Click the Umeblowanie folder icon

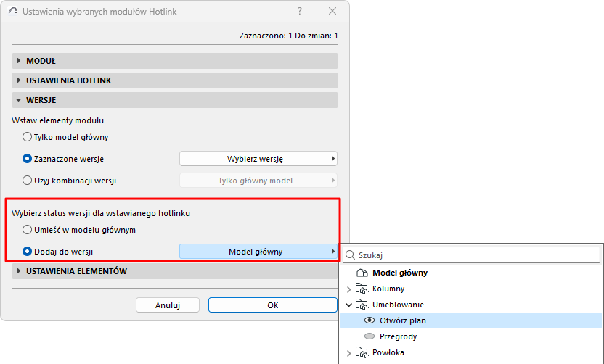tap(362, 305)
